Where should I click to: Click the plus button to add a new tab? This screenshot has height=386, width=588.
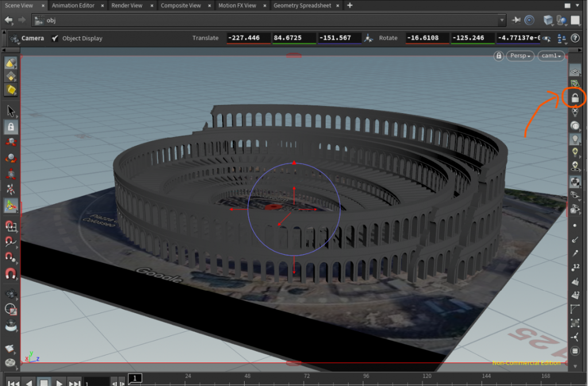point(349,5)
